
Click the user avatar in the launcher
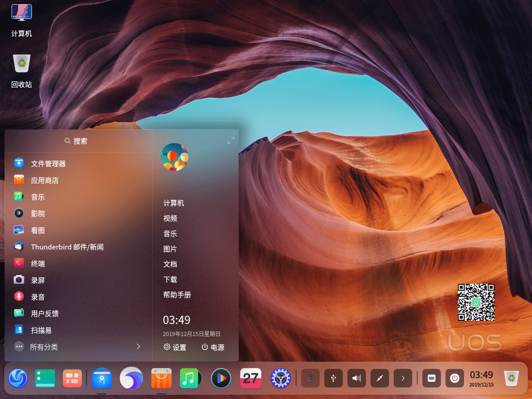click(x=174, y=157)
